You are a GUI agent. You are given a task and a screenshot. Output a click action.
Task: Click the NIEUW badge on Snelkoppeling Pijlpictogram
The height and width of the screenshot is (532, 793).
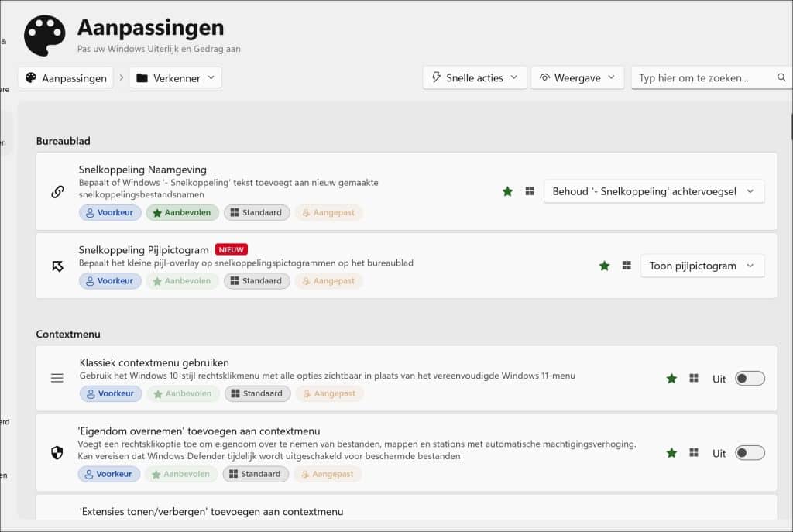(231, 250)
